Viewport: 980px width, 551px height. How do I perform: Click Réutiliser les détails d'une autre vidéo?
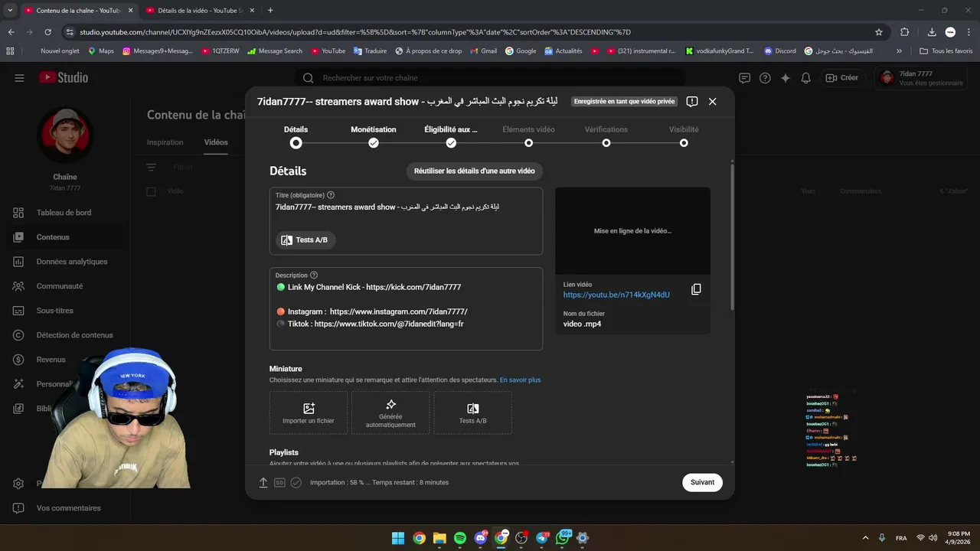(475, 171)
